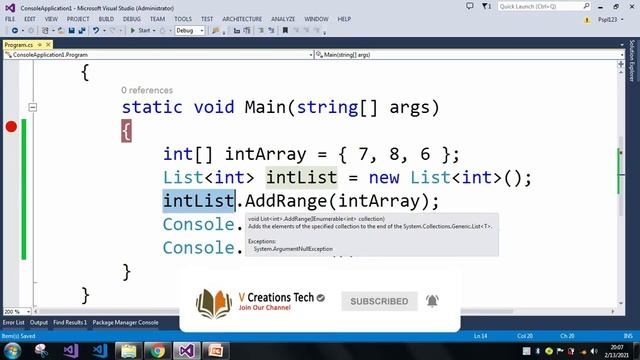This screenshot has width=640, height=360.
Task: Open Chrome from the taskbar
Action: pyautogui.click(x=158, y=351)
